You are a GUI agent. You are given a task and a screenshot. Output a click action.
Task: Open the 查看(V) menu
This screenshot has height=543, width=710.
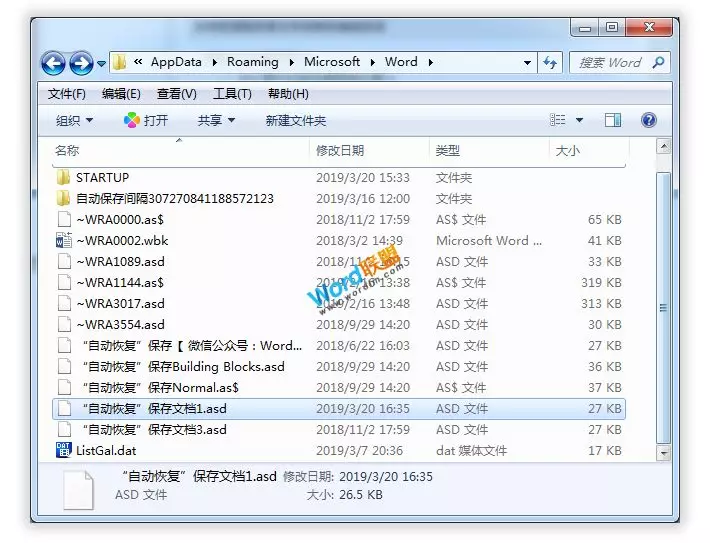[x=177, y=94]
